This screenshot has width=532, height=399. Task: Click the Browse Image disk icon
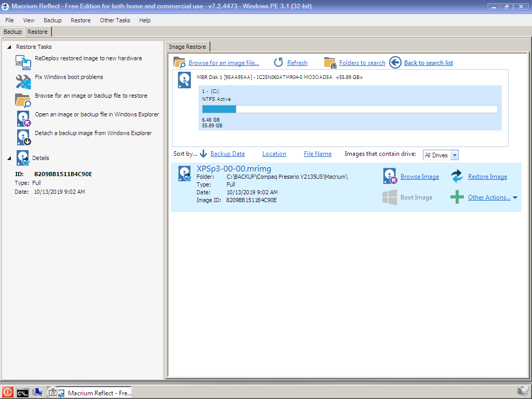pyautogui.click(x=390, y=177)
